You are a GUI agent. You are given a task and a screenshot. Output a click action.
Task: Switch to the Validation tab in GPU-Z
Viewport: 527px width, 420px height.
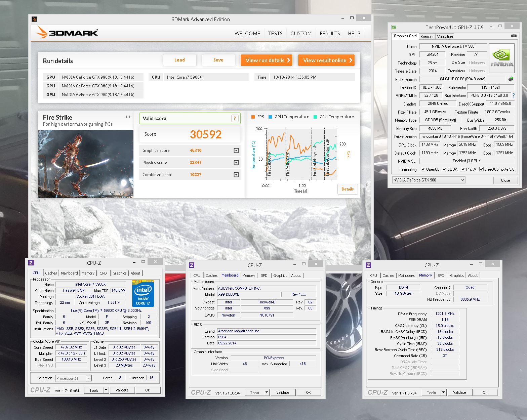point(445,37)
